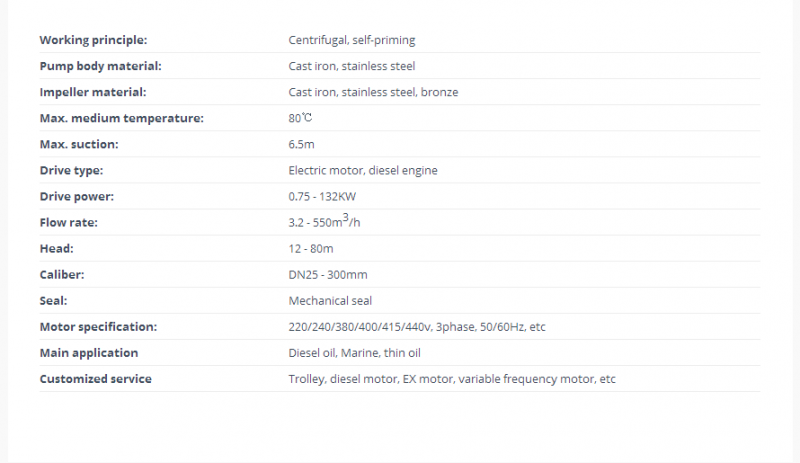Click the "Pump body material:" label
The height and width of the screenshot is (463, 800).
click(100, 66)
